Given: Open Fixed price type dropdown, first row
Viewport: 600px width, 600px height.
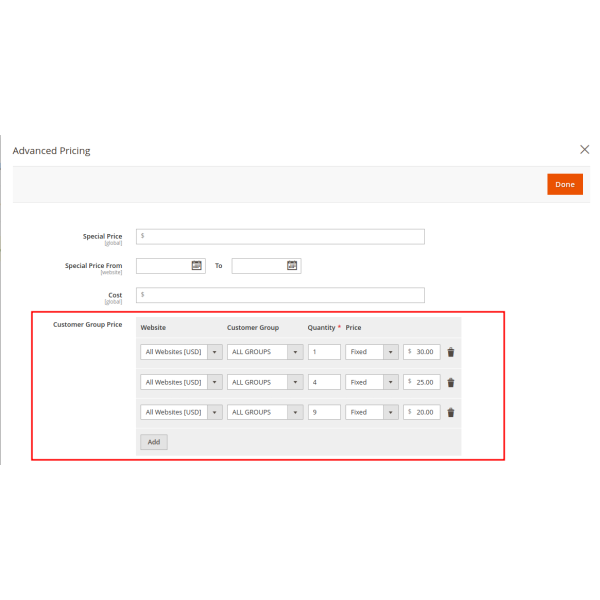Looking at the screenshot, I should (x=372, y=352).
